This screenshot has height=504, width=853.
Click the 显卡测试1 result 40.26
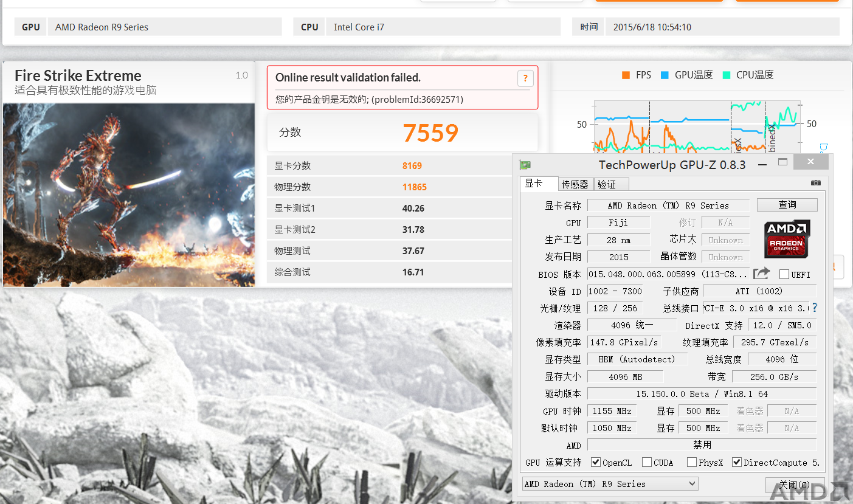(413, 209)
